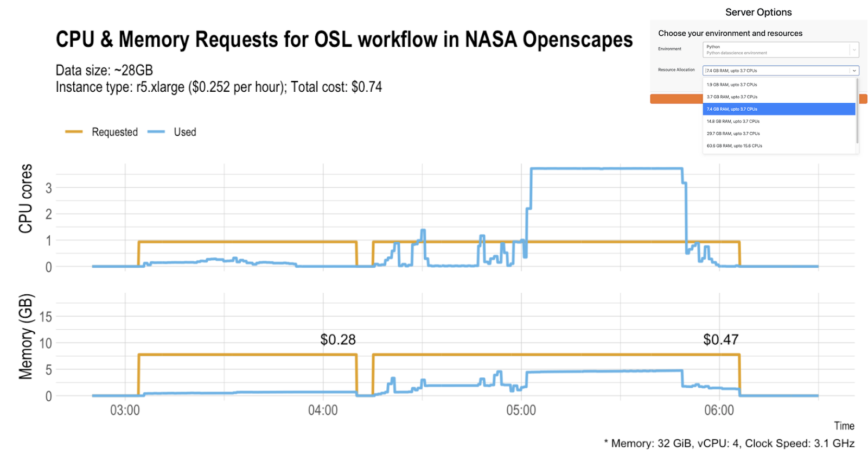Open the Resource Allocation dropdown
Image resolution: width=868 pixels, height=473 pixels.
pyautogui.click(x=780, y=71)
